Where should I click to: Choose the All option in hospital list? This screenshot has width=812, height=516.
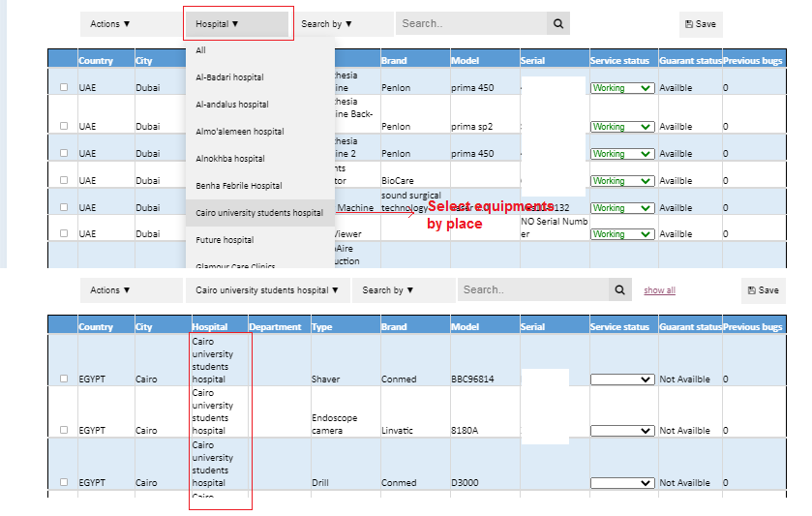click(x=201, y=50)
